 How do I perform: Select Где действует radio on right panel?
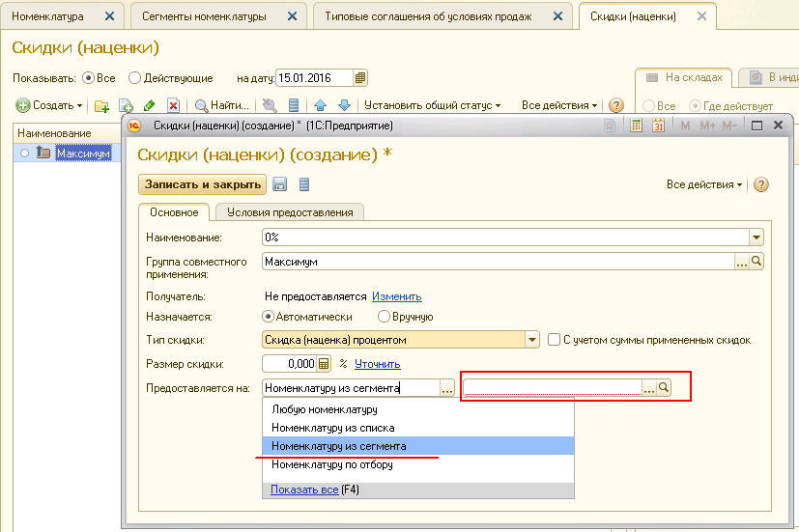[695, 106]
